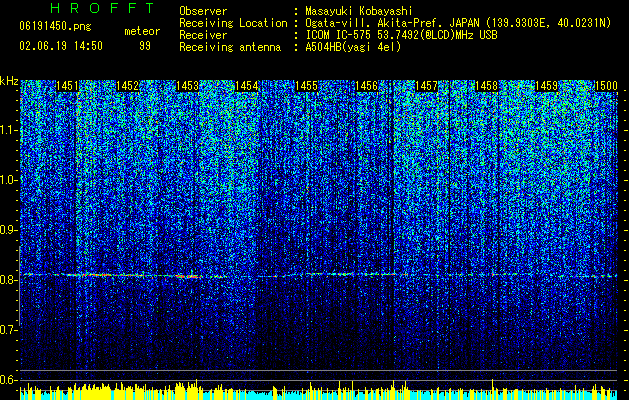Click the 1456 time marker
The height and width of the screenshot is (400, 629).
(x=367, y=86)
